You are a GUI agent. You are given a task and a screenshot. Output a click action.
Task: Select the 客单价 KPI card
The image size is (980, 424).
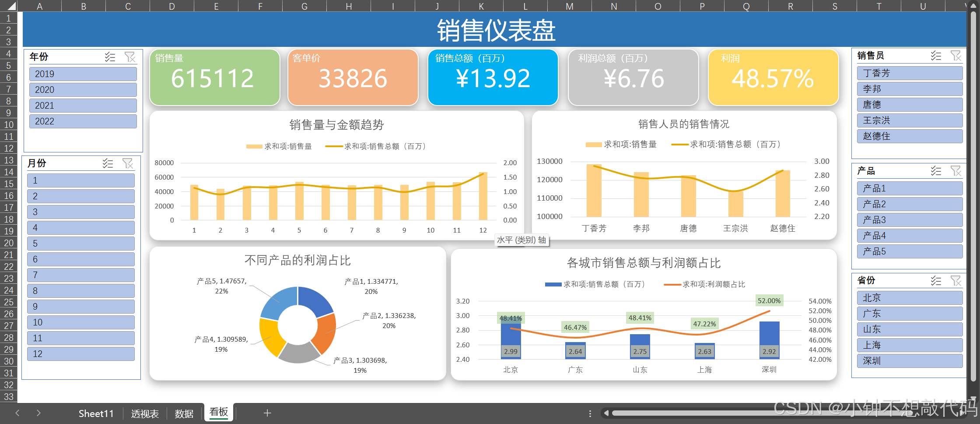(x=353, y=78)
